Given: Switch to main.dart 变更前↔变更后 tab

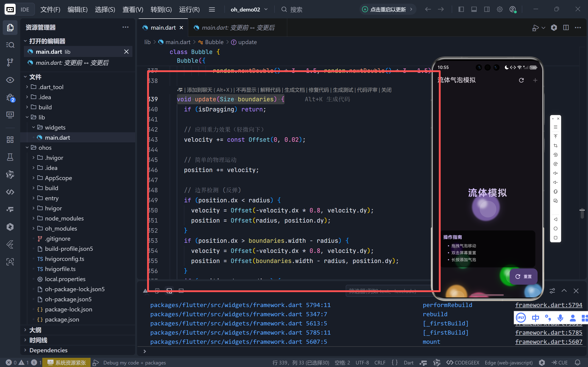Looking at the screenshot, I should 237,28.
